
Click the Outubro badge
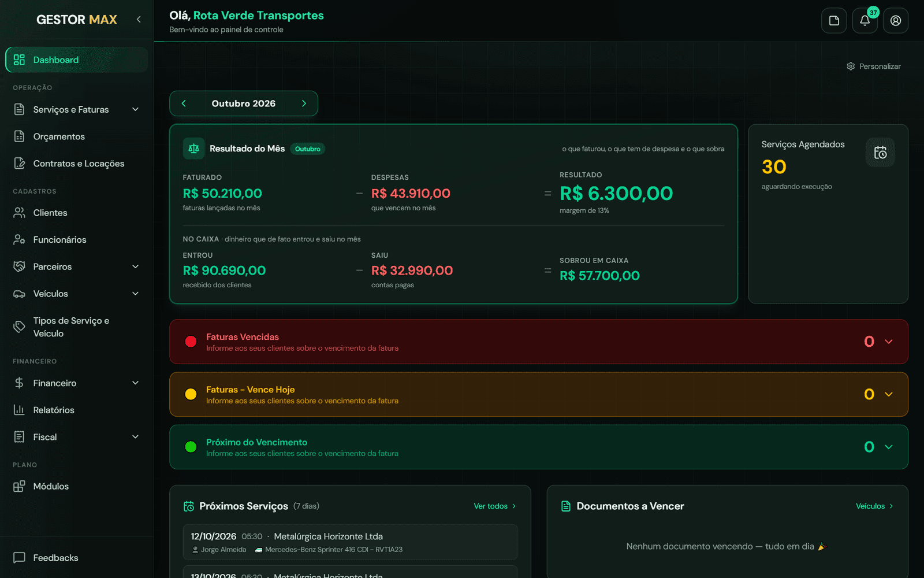[x=308, y=149]
